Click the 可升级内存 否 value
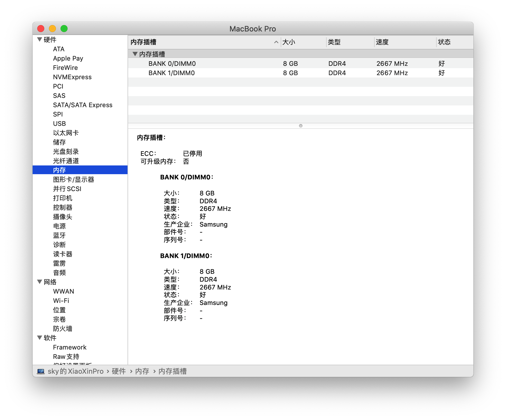 pyautogui.click(x=186, y=161)
